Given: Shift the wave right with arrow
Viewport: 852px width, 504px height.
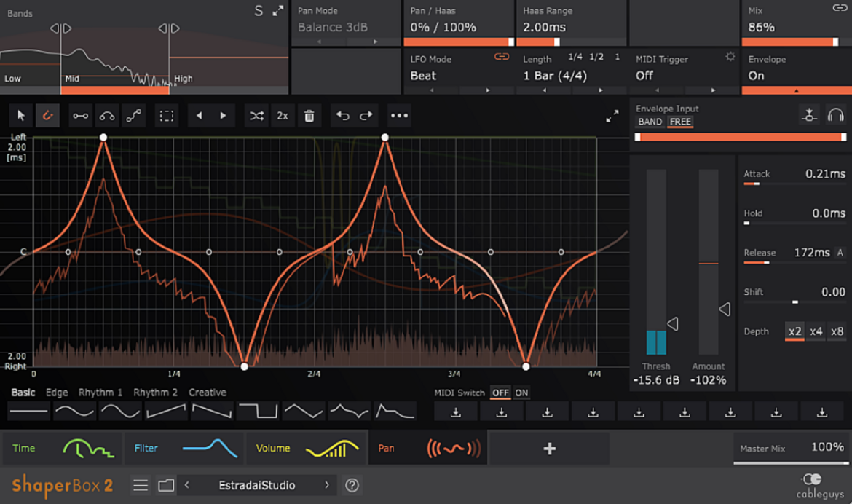Looking at the screenshot, I should click(x=223, y=116).
